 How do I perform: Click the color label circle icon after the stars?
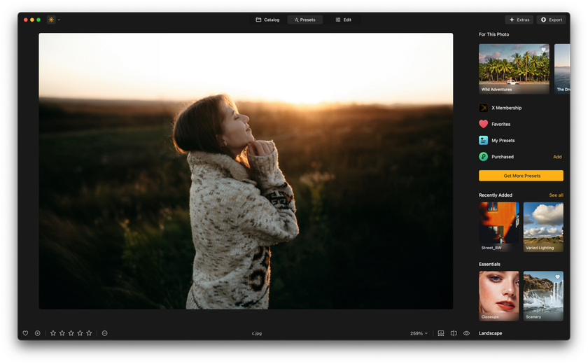pos(104,333)
